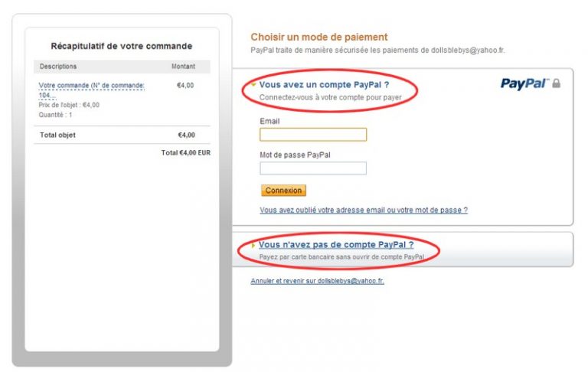Open the 'Votre commande' order details link

point(92,90)
